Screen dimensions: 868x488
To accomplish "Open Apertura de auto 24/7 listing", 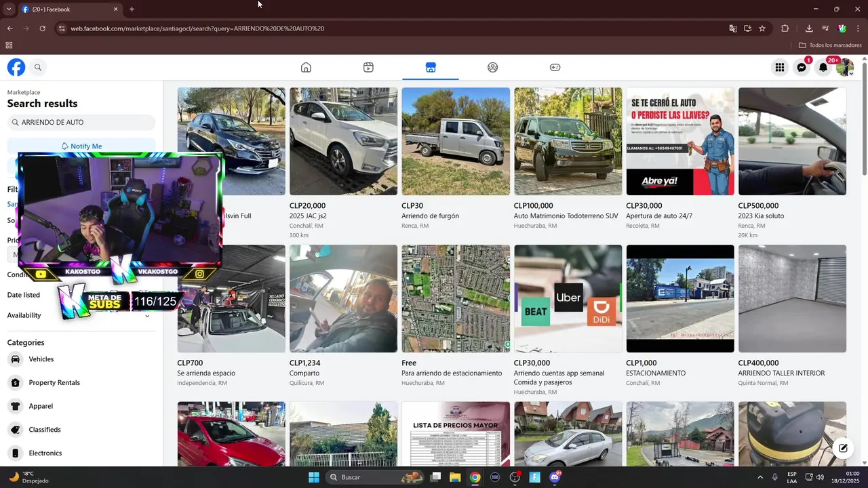I will point(658,216).
